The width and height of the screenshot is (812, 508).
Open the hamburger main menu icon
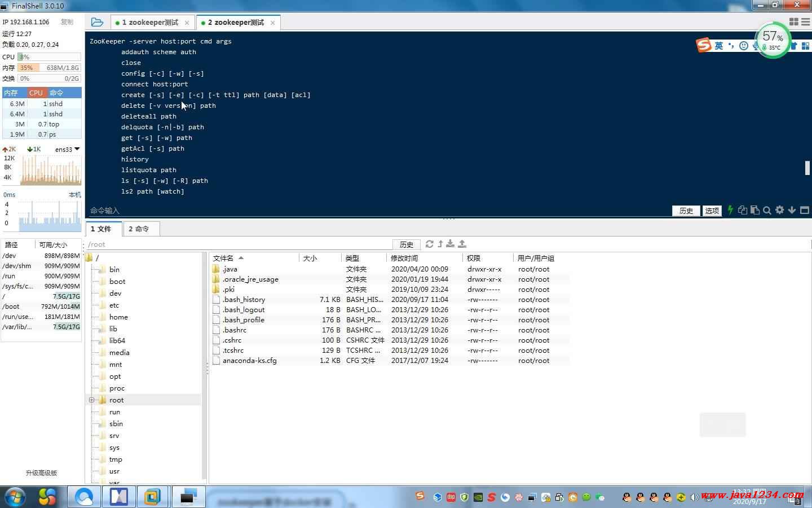806,21
